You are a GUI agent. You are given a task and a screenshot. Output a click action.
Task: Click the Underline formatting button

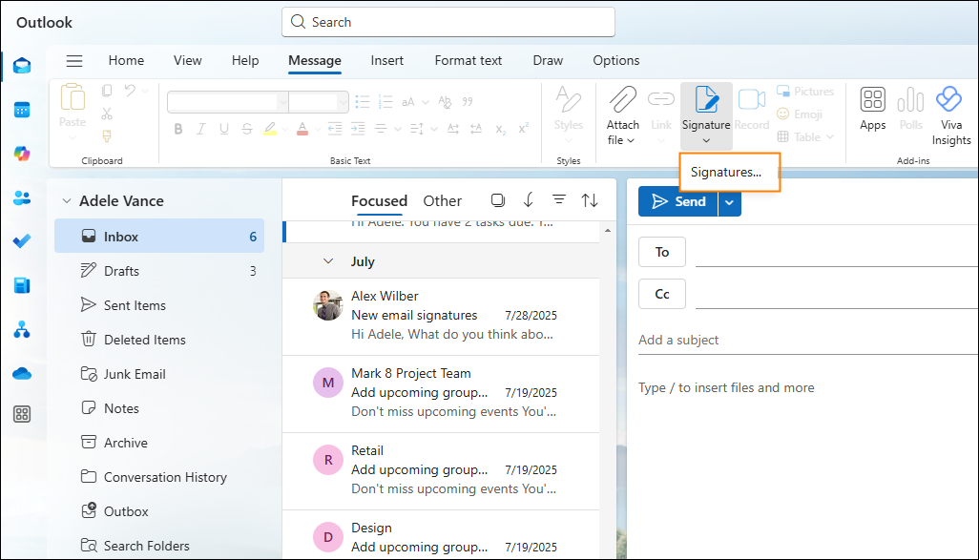[x=224, y=129]
